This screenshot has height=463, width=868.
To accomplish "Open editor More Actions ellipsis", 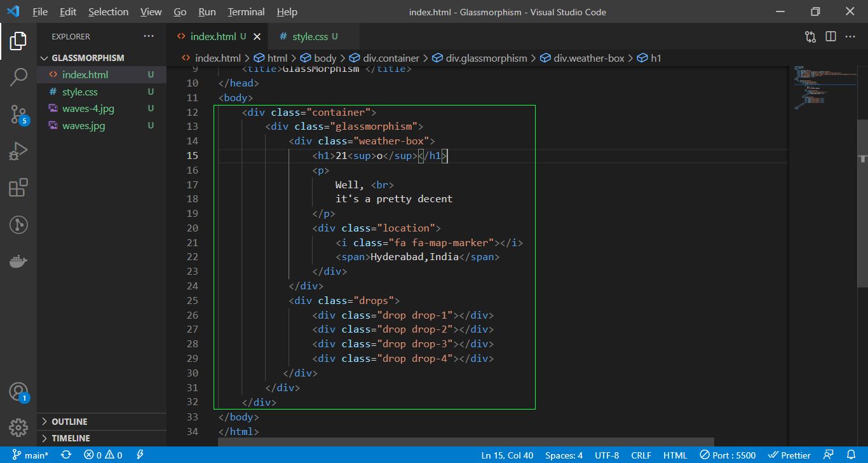I will (x=850, y=37).
